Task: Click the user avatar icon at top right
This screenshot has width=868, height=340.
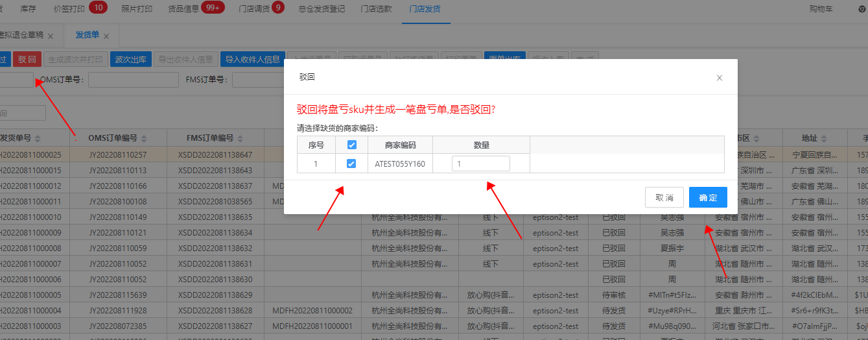Action: (861, 8)
